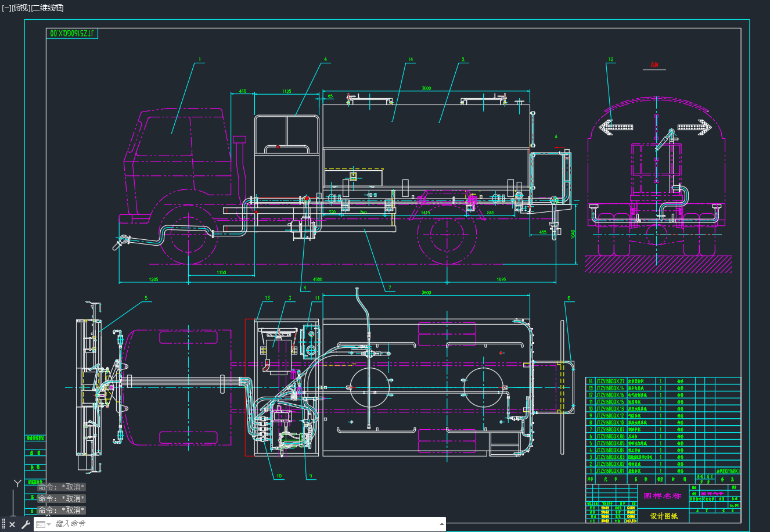Select the 图样名称 title block text
770x532 pixels.
[662, 496]
